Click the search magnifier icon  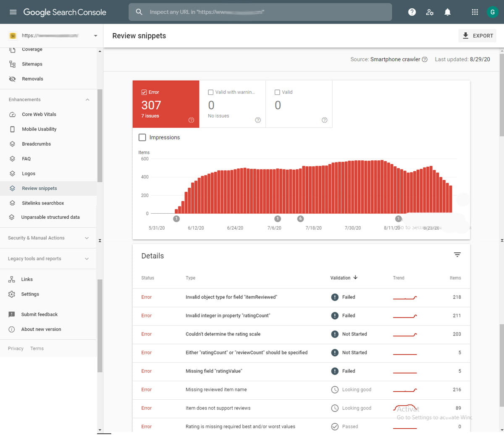[139, 12]
